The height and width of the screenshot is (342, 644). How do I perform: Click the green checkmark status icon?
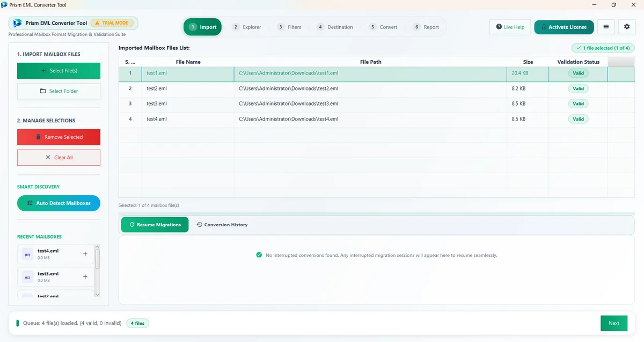(259, 255)
